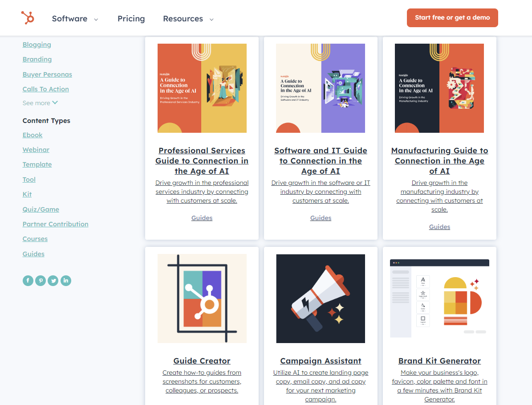Viewport: 532px width, 405px height.
Task: Select Tool content type
Action: click(29, 179)
